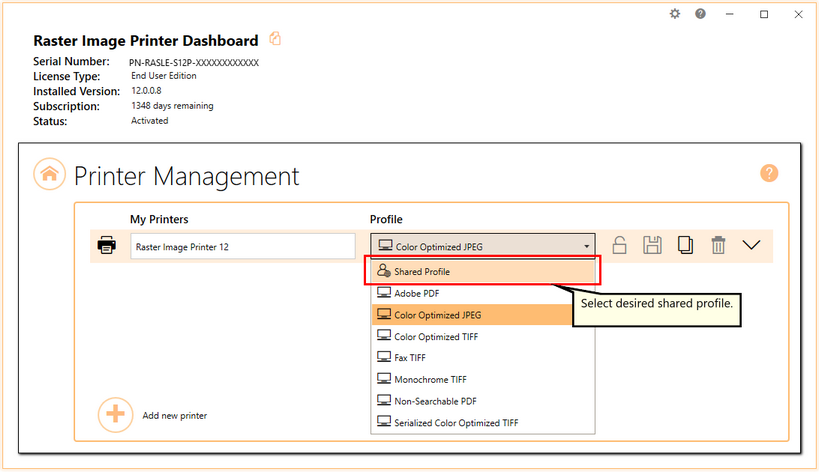The width and height of the screenshot is (819, 472).
Task: Click the serial number PN-RASLE-S12P value
Action: [x=194, y=63]
